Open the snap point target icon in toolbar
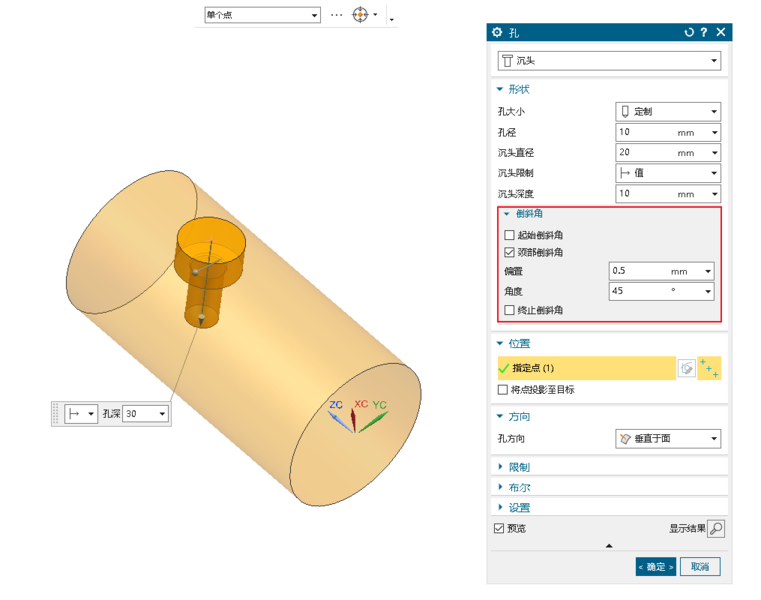 pos(360,15)
